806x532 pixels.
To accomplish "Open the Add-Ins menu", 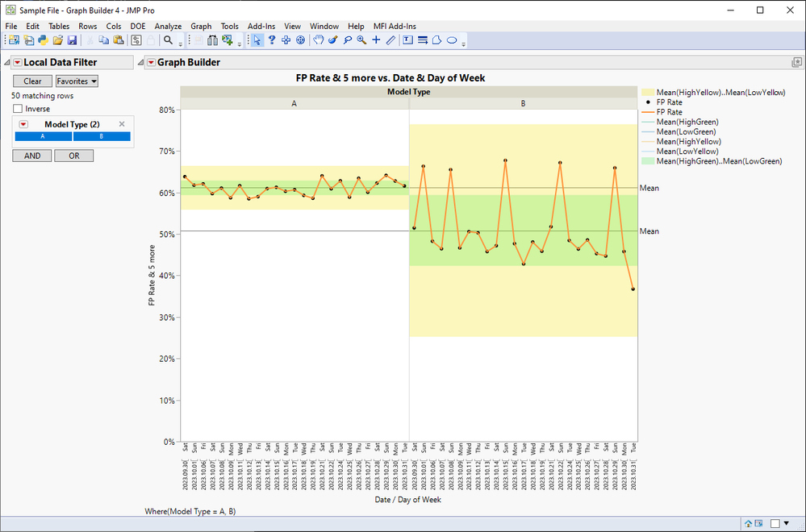I will 261,27.
